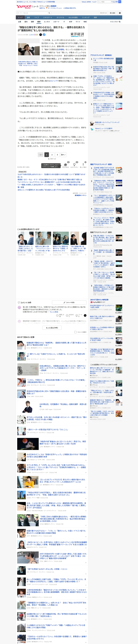Viewport: 138px width, 644px height.
Task: Toggle the コメント非表示 checkbox
Action: [x=75, y=332]
